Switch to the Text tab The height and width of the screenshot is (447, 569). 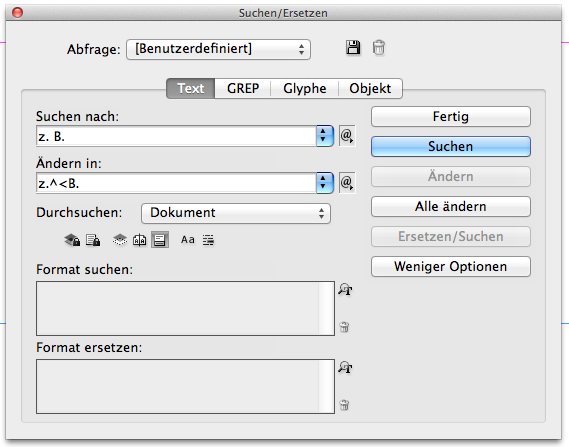click(x=191, y=88)
